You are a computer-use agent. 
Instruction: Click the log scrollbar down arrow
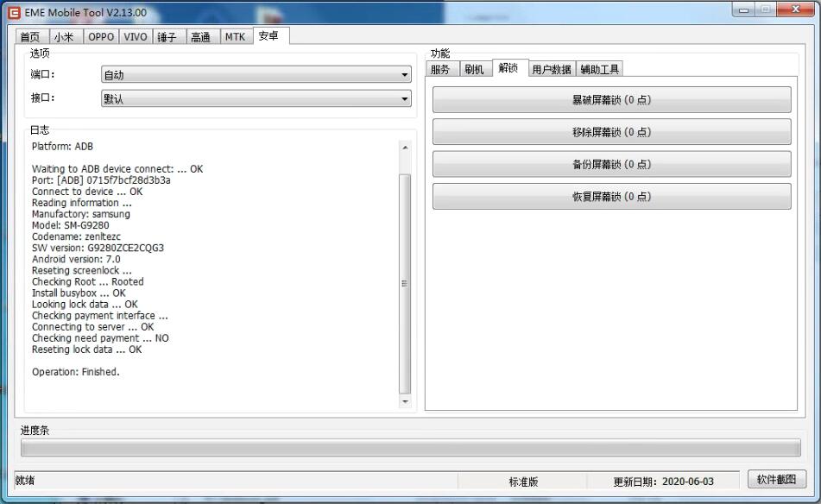(405, 401)
